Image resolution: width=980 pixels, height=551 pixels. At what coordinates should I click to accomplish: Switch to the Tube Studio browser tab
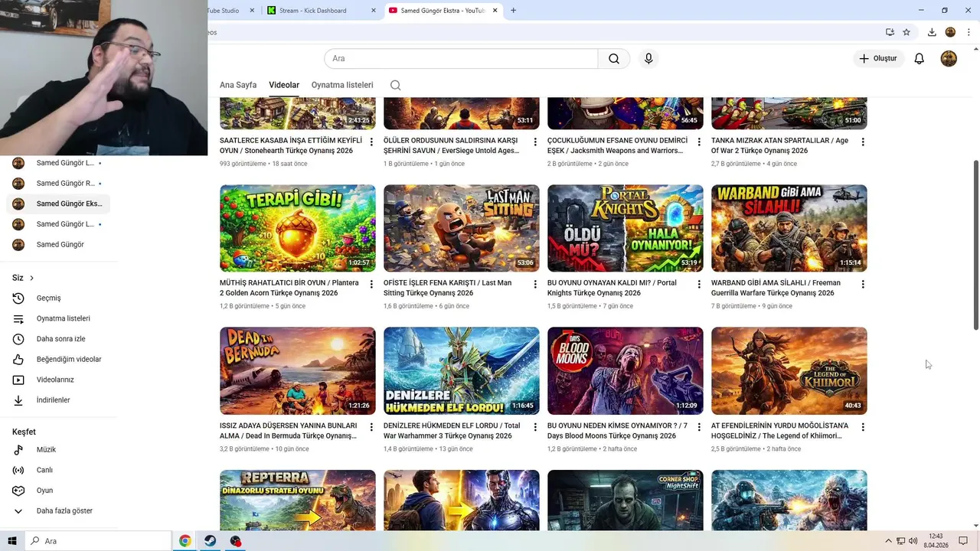232,11
